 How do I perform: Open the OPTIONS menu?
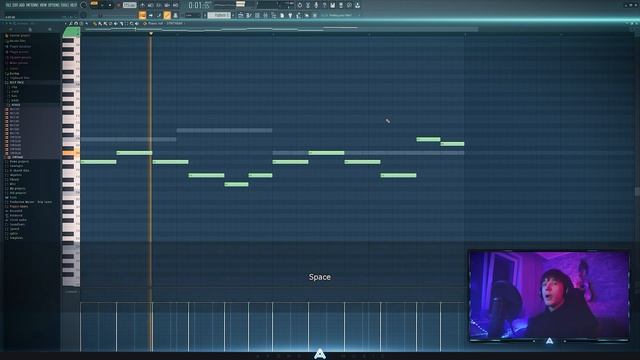(54, 5)
